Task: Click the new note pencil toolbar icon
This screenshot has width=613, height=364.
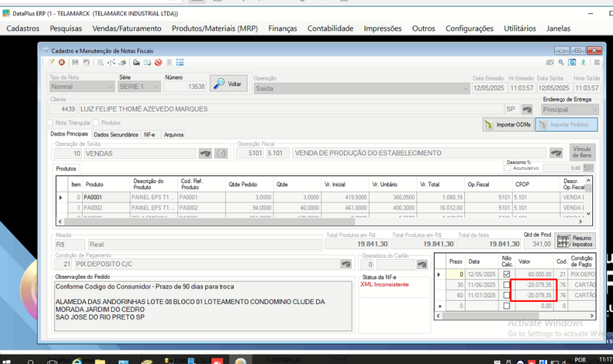Action: click(51, 62)
